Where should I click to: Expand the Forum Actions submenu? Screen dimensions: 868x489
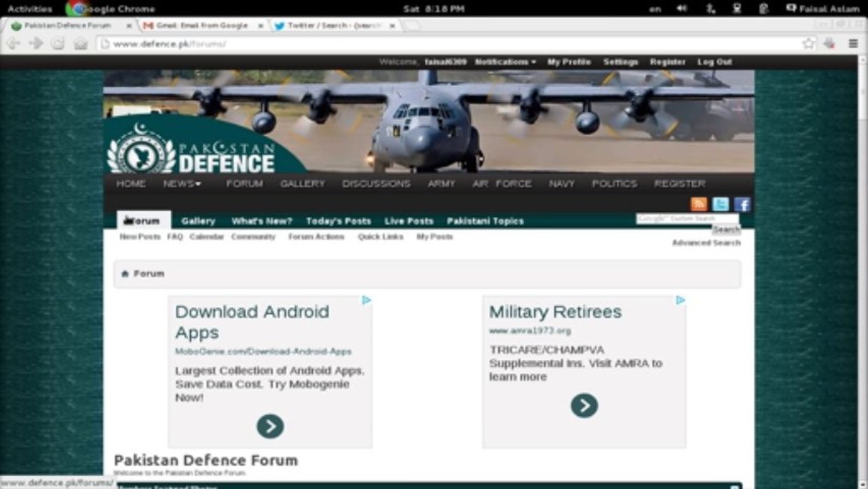[x=316, y=237]
